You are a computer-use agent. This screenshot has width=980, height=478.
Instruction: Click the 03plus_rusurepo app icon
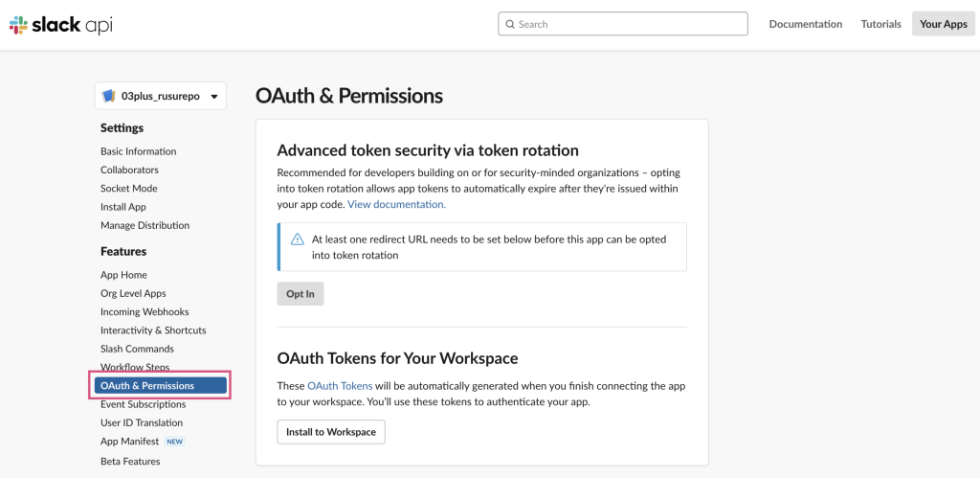point(109,96)
